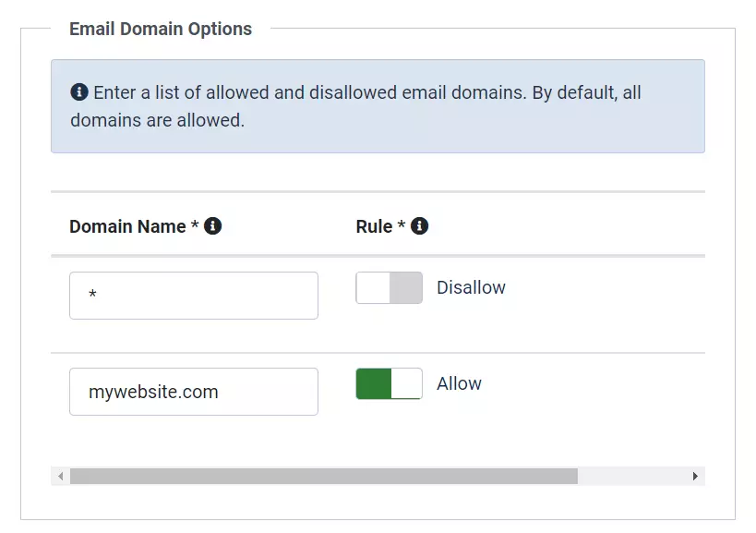Flip the Disallow switch in the first row
The image size is (756, 533).
click(389, 287)
